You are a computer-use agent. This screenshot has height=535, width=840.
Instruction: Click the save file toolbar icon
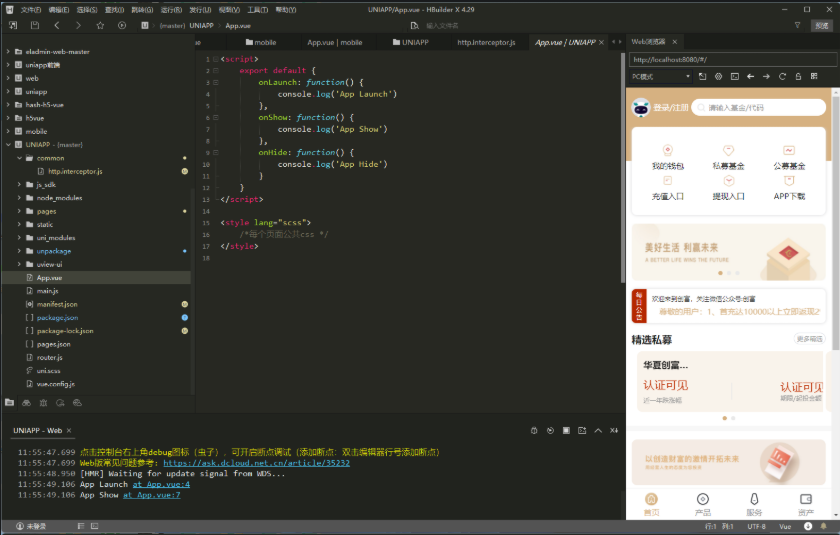tap(35, 25)
